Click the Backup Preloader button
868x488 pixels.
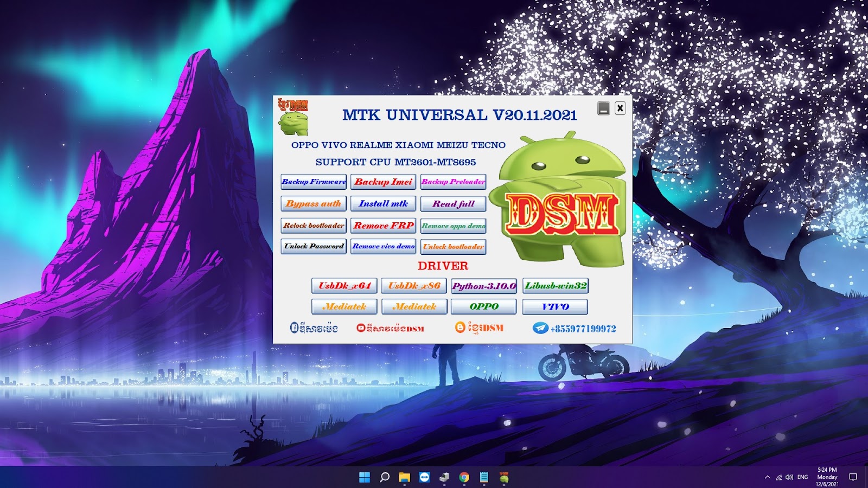(453, 182)
